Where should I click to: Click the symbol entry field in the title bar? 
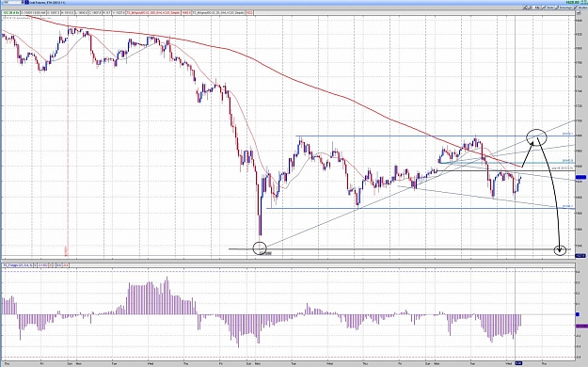tap(11, 2)
